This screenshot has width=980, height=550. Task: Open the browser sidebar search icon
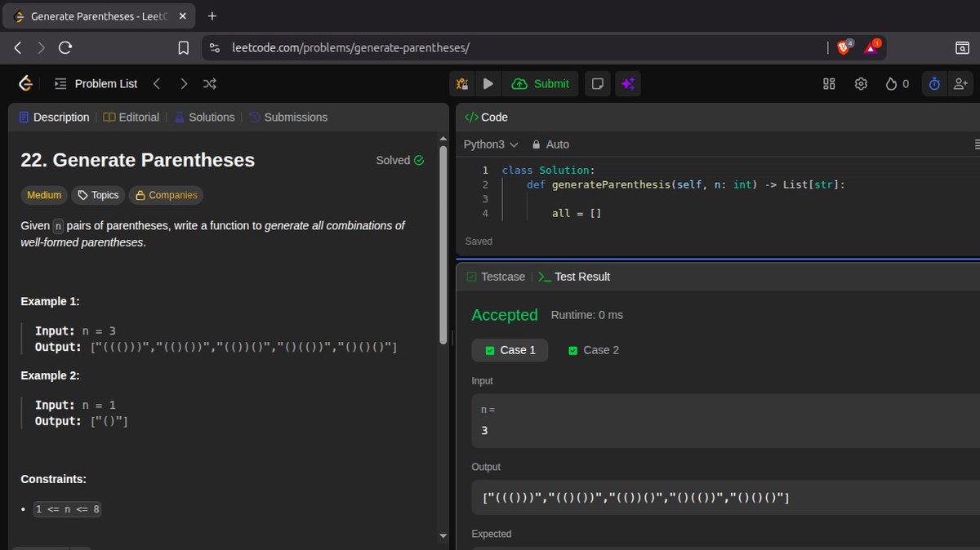click(962, 48)
